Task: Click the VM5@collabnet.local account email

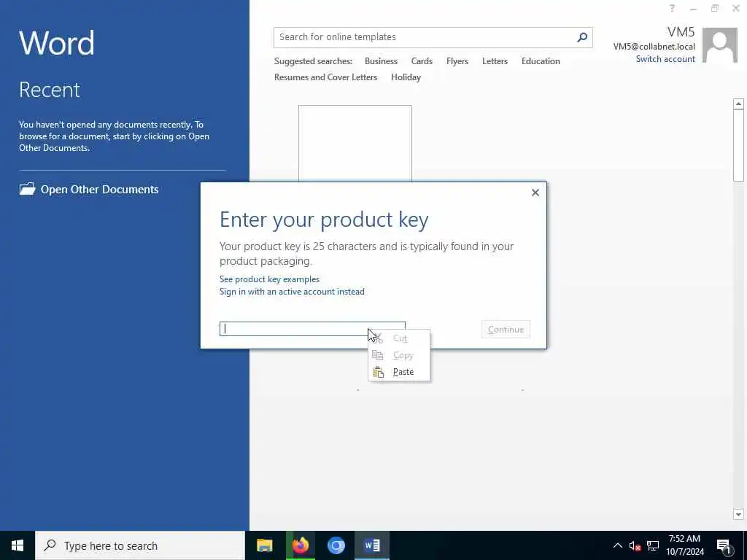Action: 654,47
